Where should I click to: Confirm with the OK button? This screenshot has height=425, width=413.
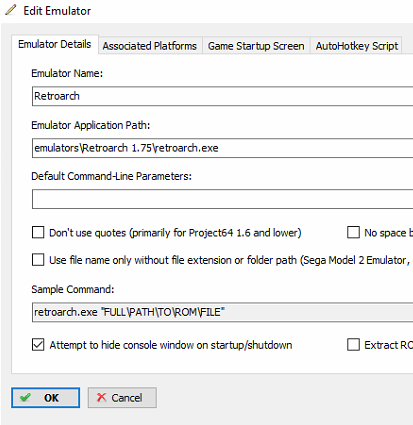point(46,397)
